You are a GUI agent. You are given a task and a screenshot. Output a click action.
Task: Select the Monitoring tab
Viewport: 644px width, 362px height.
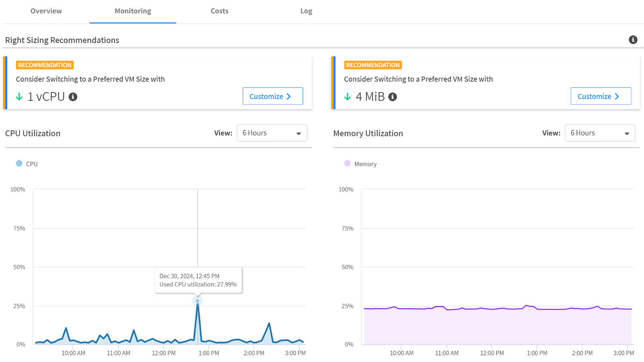pos(133,11)
